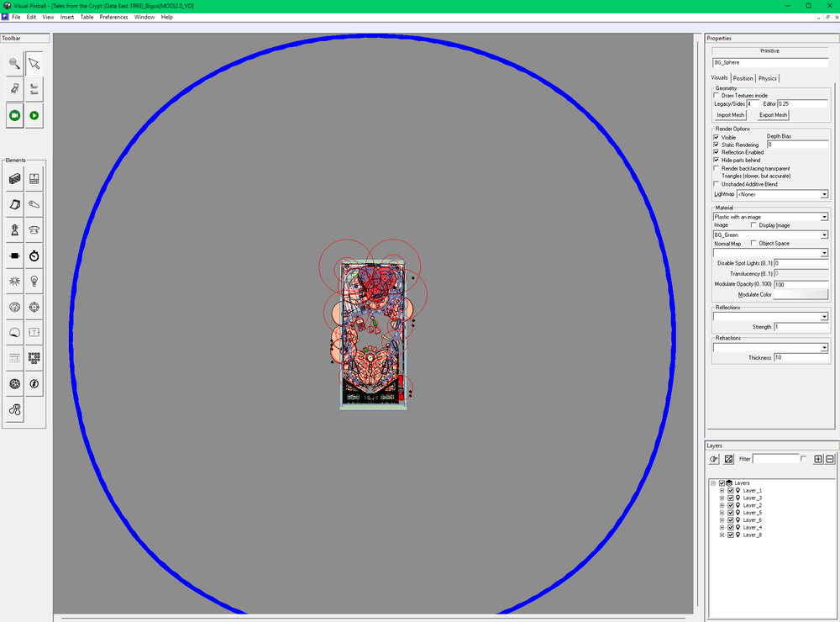Insert a Textbox element
This screenshot has width=840, height=622.
click(x=34, y=333)
